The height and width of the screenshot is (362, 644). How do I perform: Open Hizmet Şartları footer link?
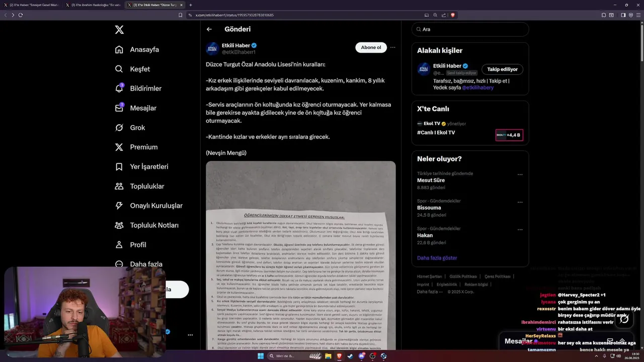429,277
